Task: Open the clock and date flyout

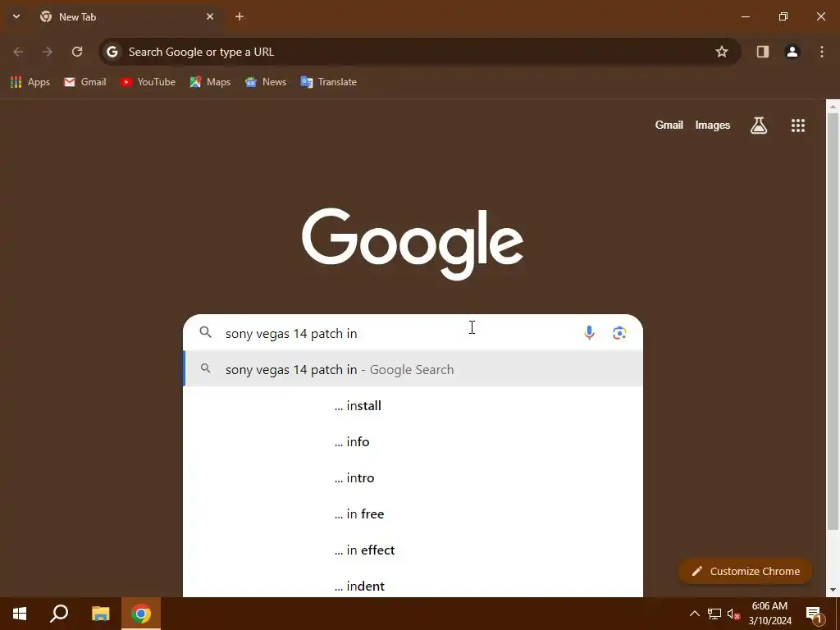Action: pyautogui.click(x=769, y=614)
